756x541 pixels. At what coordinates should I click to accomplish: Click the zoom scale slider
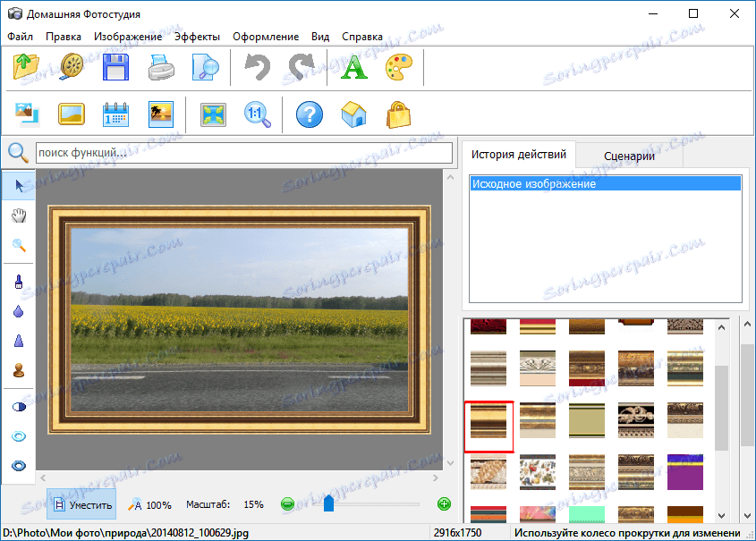[328, 503]
